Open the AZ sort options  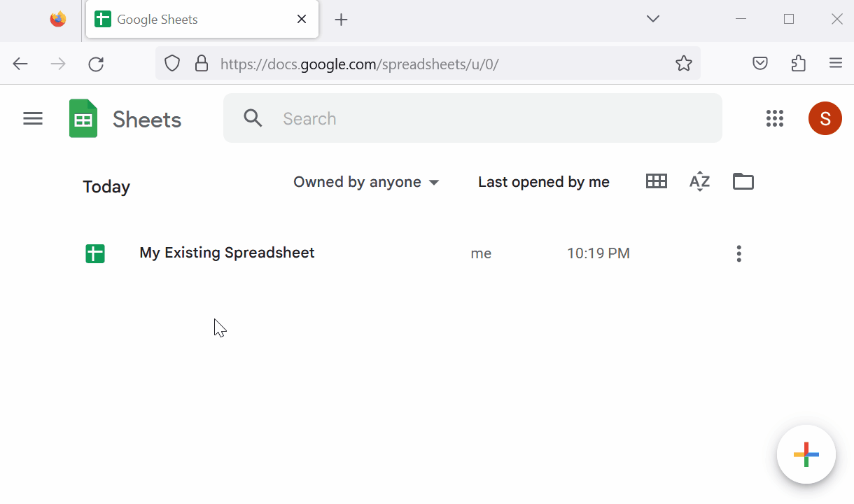699,182
